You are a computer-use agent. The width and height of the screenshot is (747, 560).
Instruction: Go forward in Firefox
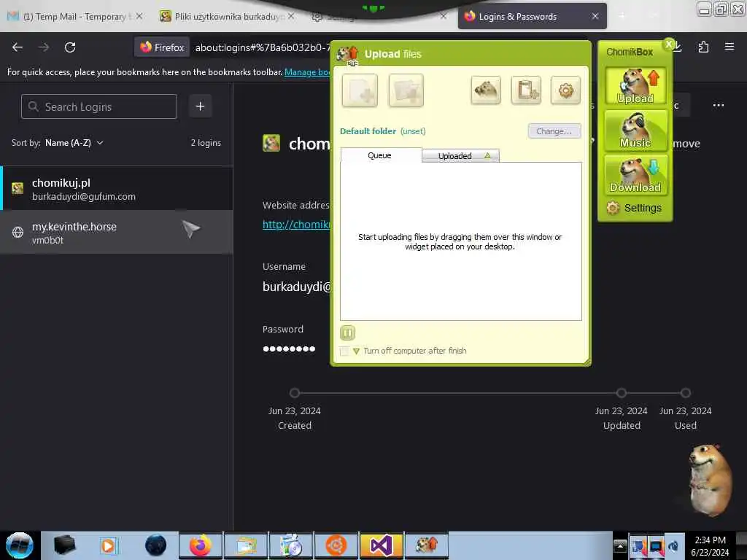[44, 47]
